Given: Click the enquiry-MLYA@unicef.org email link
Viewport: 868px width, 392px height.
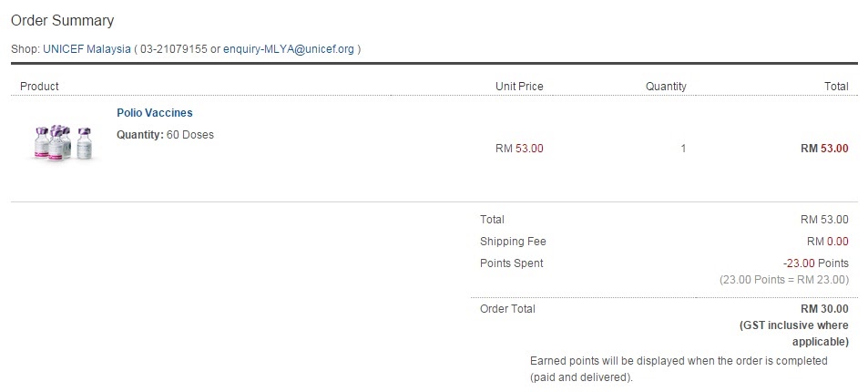Looking at the screenshot, I should tap(289, 48).
